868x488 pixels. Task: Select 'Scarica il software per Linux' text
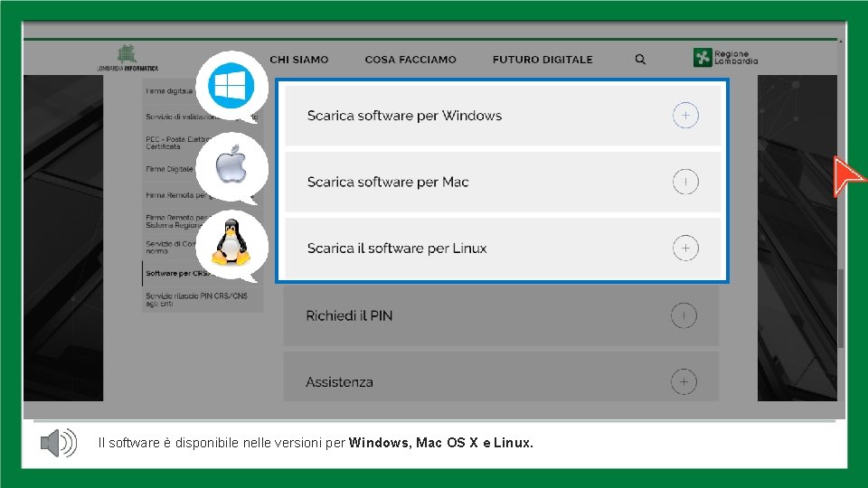click(x=396, y=248)
